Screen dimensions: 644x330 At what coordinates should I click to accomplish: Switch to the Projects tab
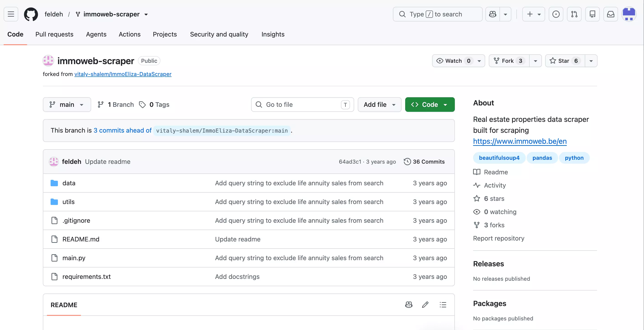(x=165, y=34)
